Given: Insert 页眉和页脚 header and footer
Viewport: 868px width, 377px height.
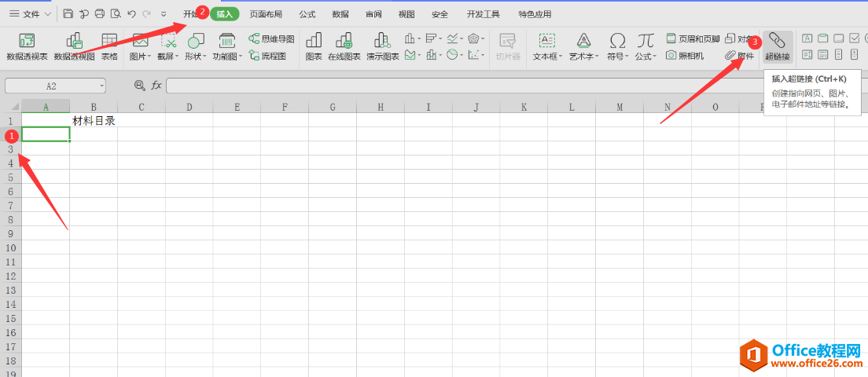Looking at the screenshot, I should click(692, 38).
